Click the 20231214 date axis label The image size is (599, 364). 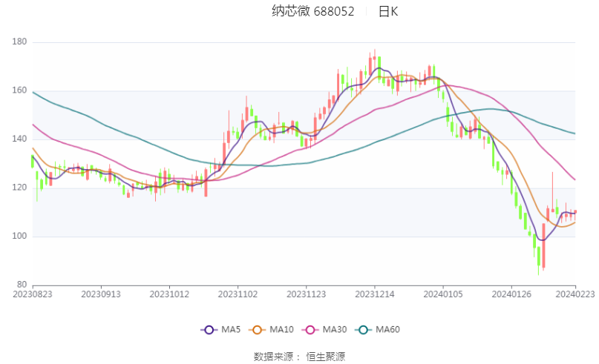pos(374,294)
